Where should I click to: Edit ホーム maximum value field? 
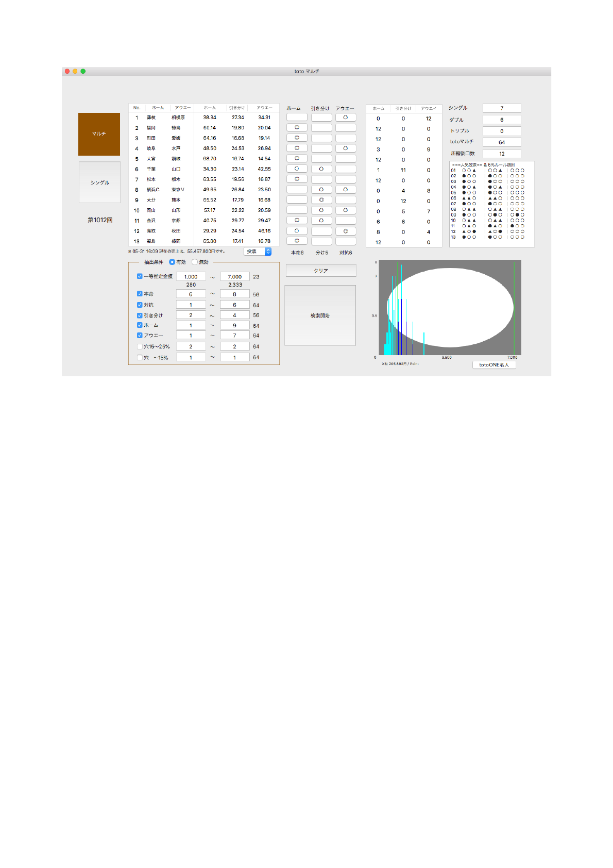coord(235,325)
